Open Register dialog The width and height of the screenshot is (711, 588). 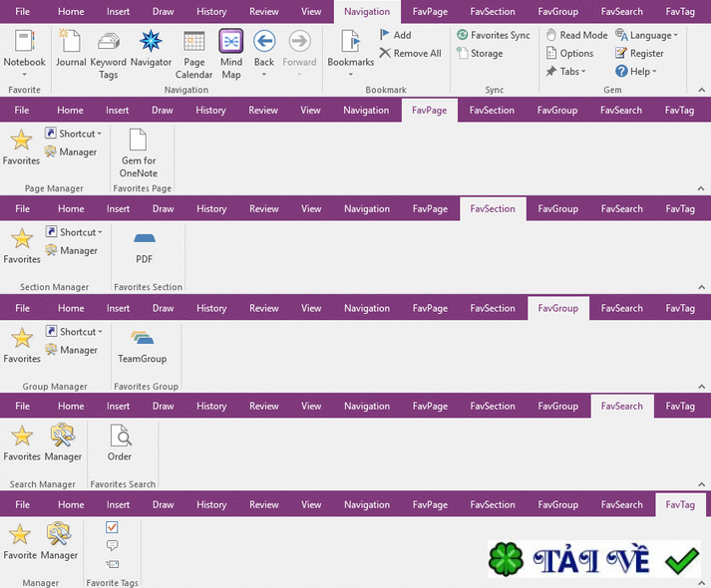point(639,53)
